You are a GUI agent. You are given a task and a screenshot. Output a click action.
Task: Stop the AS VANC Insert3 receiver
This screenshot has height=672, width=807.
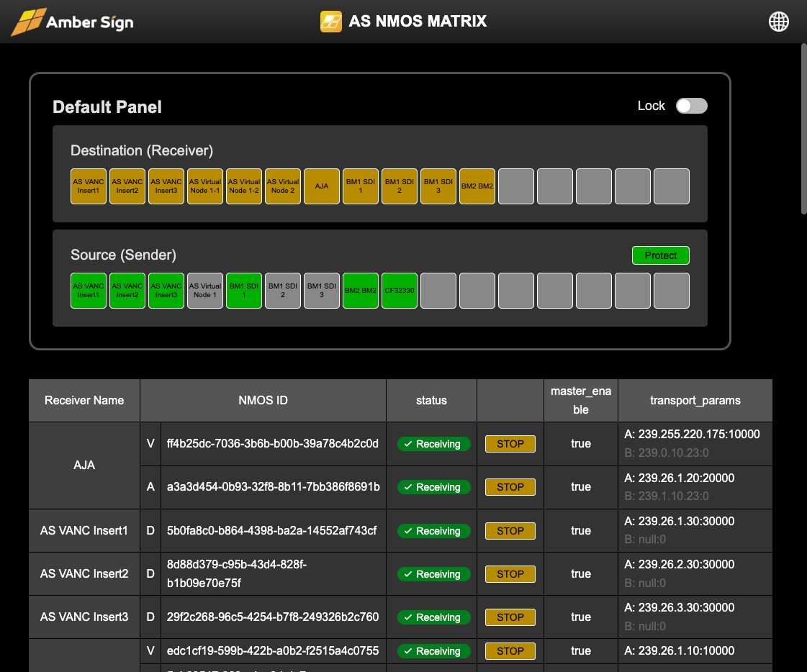[510, 617]
